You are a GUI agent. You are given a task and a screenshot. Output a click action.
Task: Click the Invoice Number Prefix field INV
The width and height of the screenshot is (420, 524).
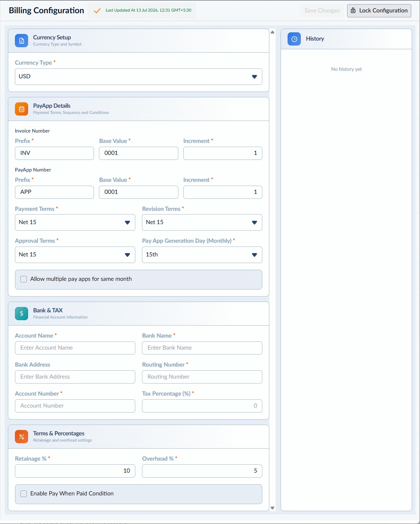pos(54,153)
